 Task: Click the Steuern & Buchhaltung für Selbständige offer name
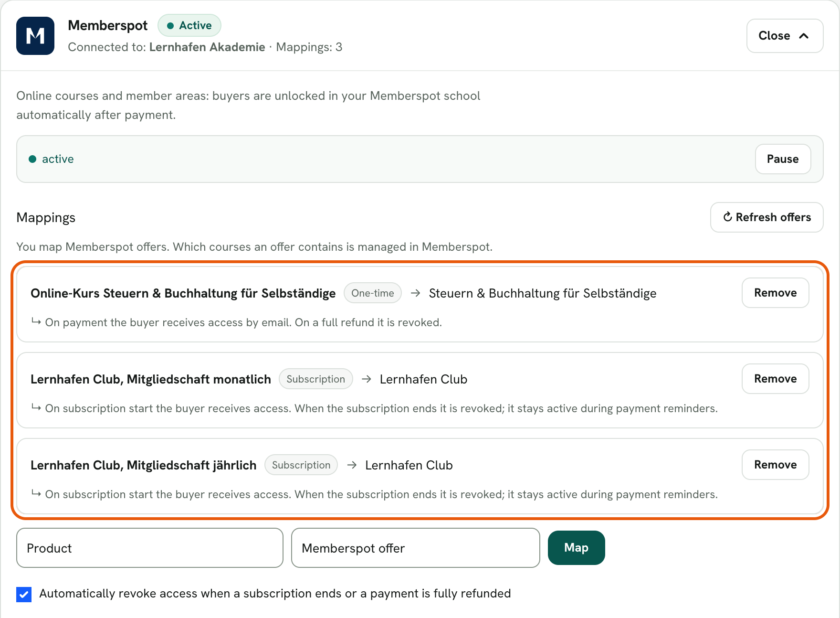pyautogui.click(x=543, y=293)
